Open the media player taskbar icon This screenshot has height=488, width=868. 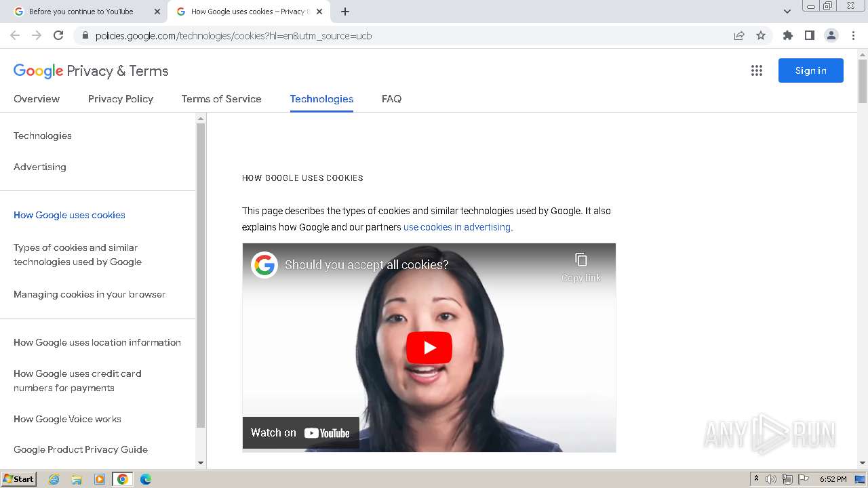[x=100, y=479]
